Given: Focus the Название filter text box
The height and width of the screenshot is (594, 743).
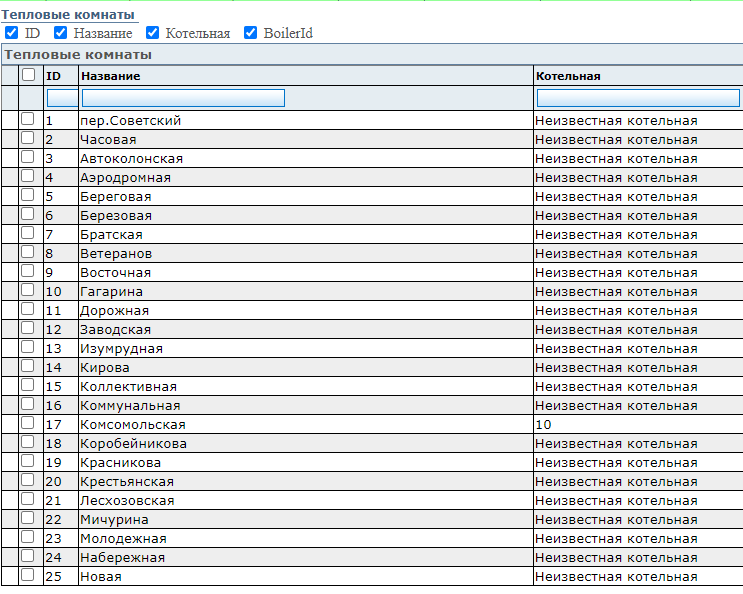Looking at the screenshot, I should pos(183,98).
